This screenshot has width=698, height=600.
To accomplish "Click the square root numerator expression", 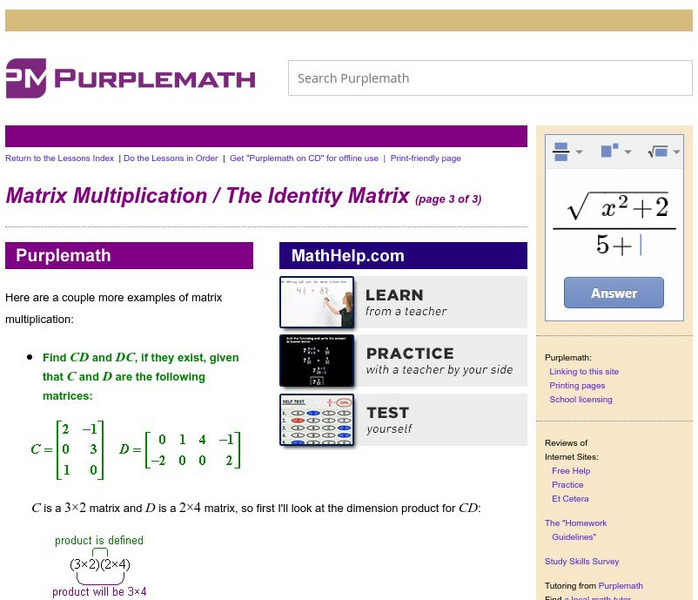I will 618,207.
